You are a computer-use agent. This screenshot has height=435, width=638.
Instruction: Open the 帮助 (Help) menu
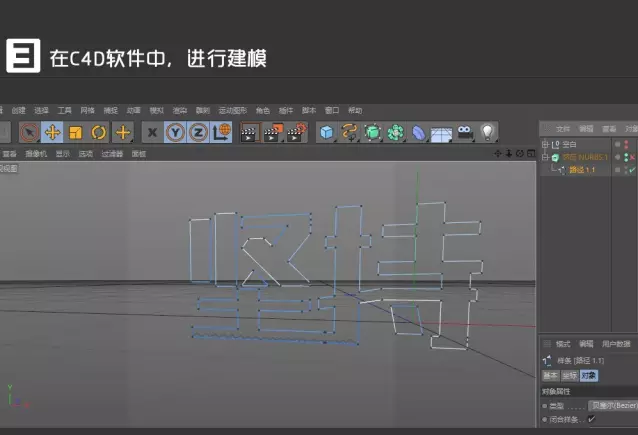click(x=355, y=110)
